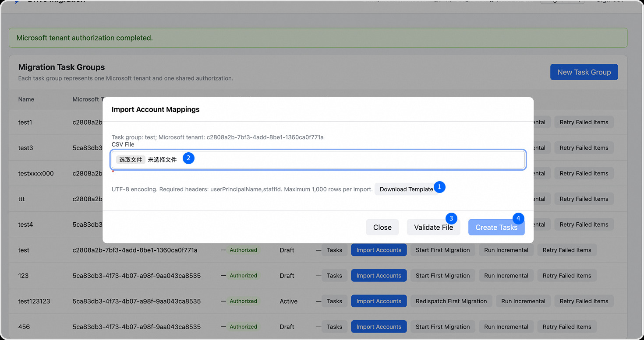
Task: Click the "ttt" name cell
Action: pos(21,199)
